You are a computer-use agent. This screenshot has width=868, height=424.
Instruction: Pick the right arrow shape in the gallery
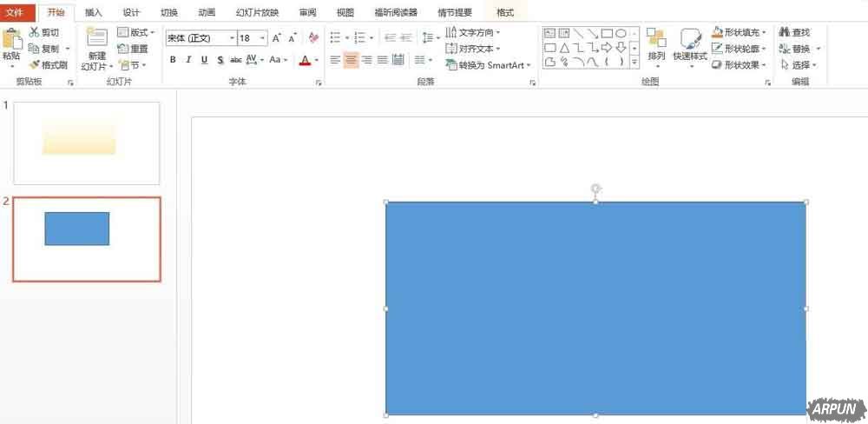(x=607, y=48)
